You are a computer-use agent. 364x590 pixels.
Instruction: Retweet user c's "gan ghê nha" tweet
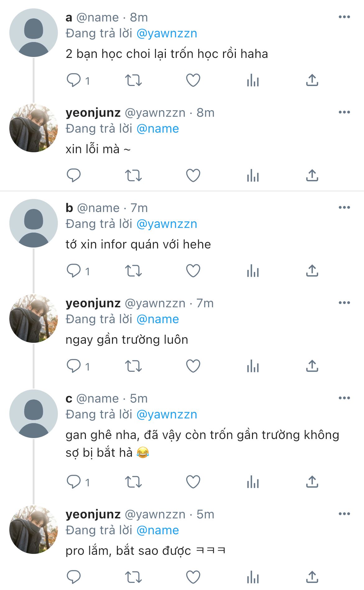click(133, 482)
